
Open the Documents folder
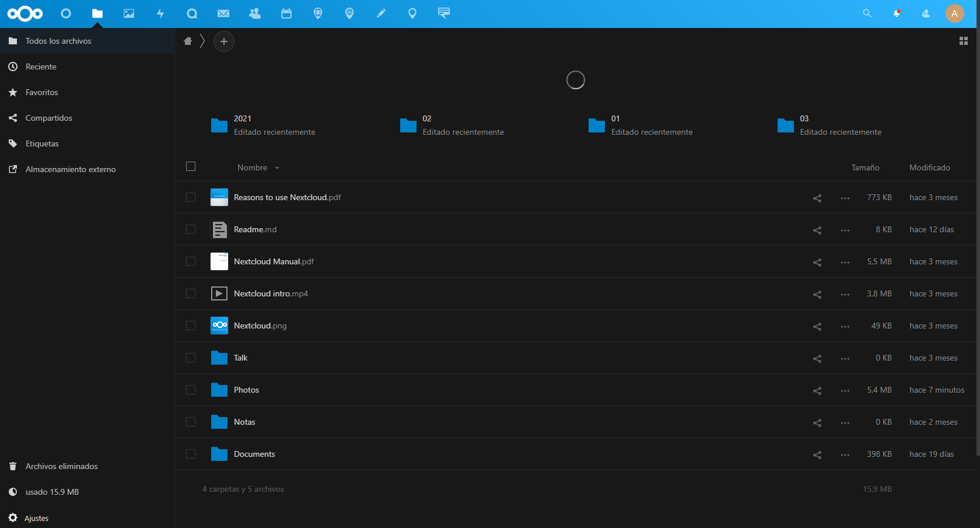tap(254, 454)
